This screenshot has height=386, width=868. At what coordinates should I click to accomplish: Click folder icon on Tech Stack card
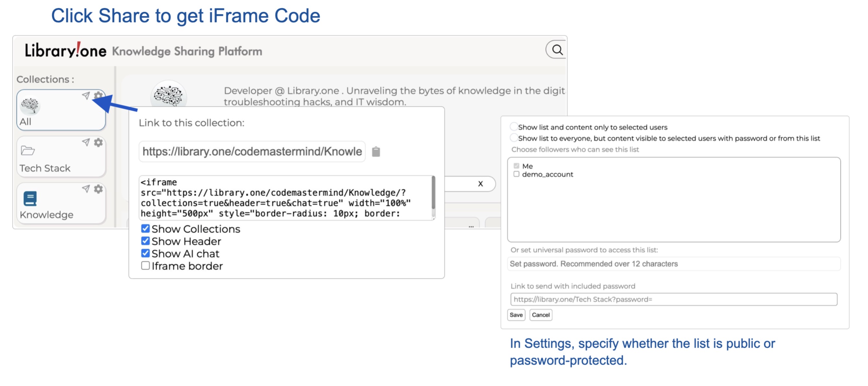28,151
